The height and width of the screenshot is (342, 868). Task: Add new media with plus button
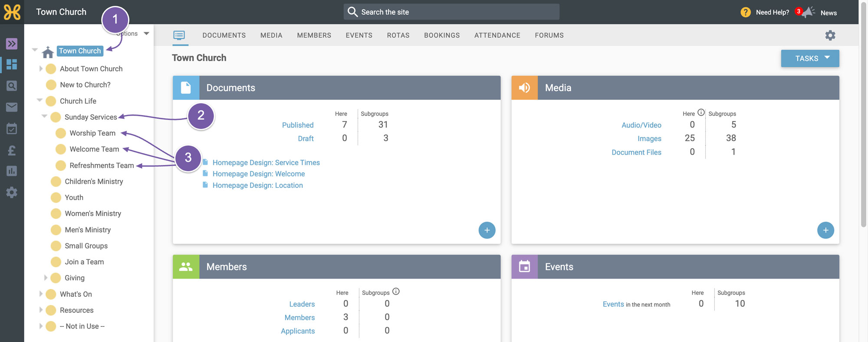825,230
